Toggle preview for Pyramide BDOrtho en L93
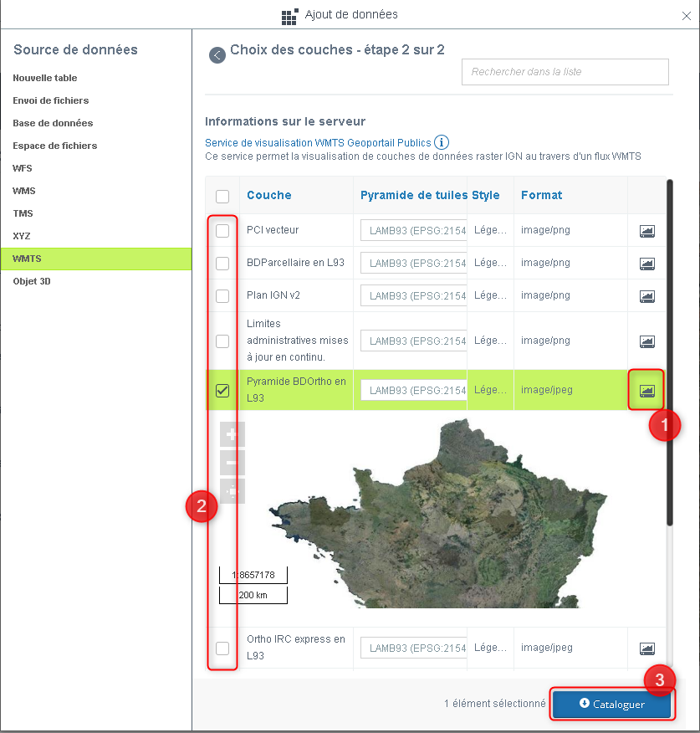The image size is (700, 733). [646, 390]
